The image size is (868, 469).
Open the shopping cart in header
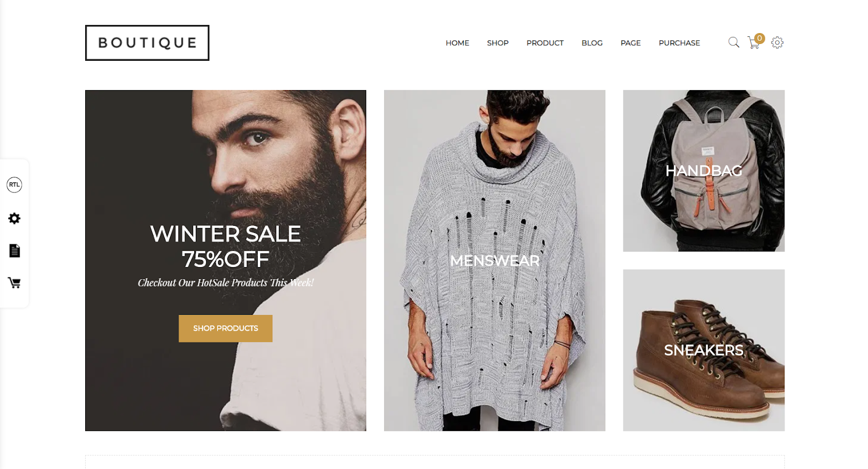coord(754,43)
